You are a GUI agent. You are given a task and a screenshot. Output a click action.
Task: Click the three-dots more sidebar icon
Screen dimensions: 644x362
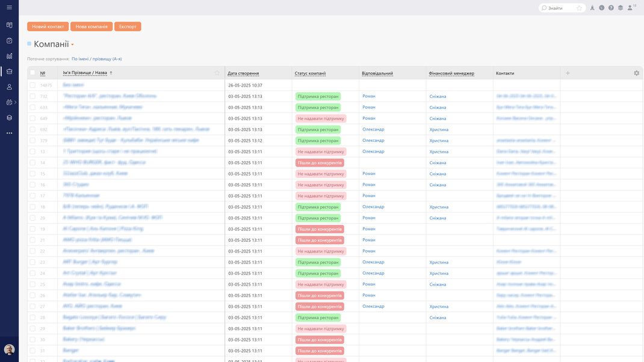[x=9, y=133]
